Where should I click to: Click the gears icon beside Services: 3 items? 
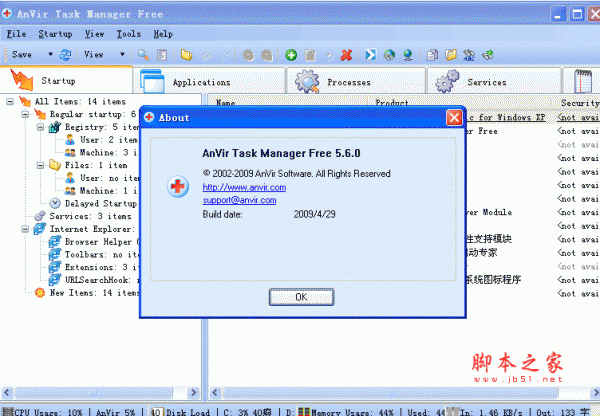pyautogui.click(x=40, y=216)
